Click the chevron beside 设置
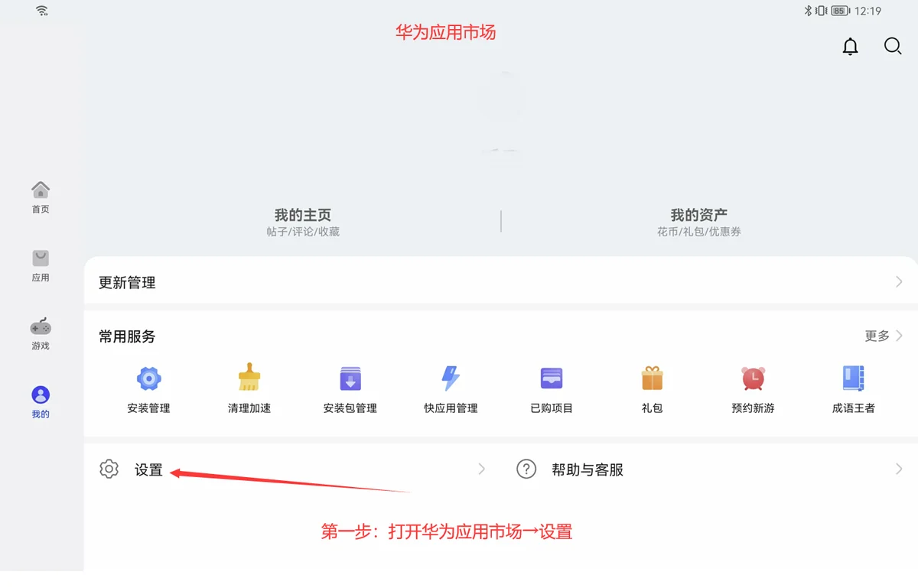Image resolution: width=918 pixels, height=588 pixels. point(482,469)
